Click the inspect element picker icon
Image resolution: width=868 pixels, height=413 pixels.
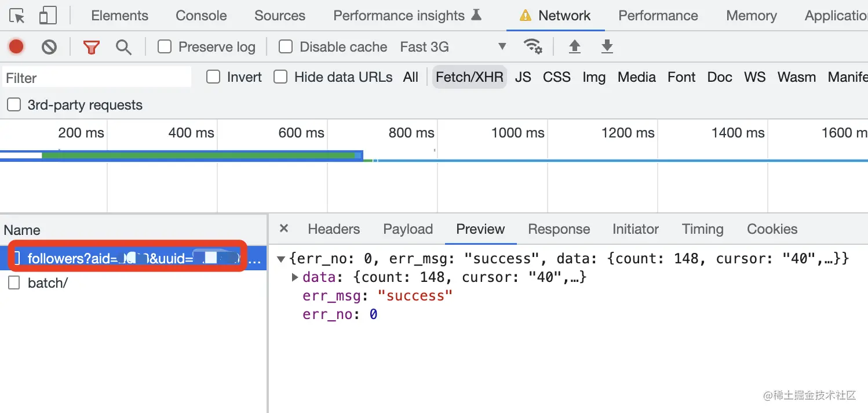18,16
